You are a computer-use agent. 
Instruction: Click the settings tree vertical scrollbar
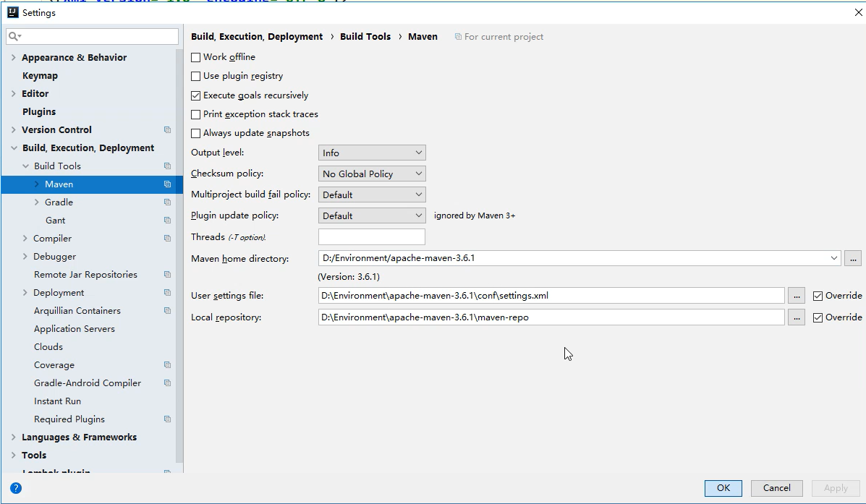click(x=179, y=257)
